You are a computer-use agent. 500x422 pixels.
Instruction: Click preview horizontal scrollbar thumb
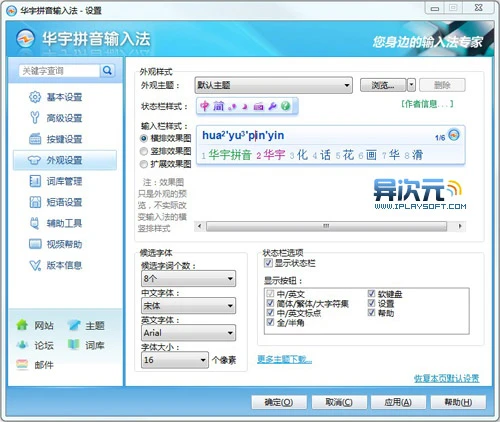tap(326, 226)
